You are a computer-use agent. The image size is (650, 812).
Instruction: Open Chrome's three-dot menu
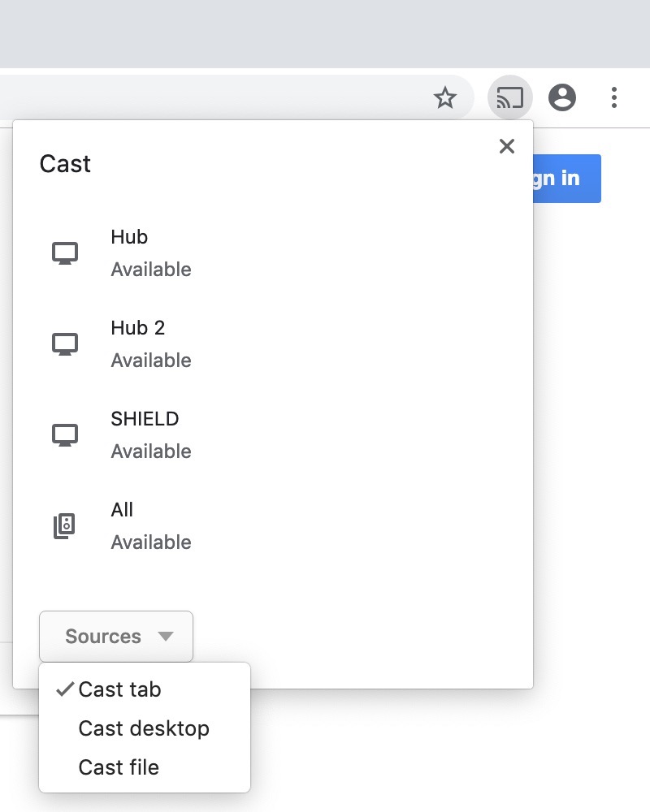click(x=614, y=98)
